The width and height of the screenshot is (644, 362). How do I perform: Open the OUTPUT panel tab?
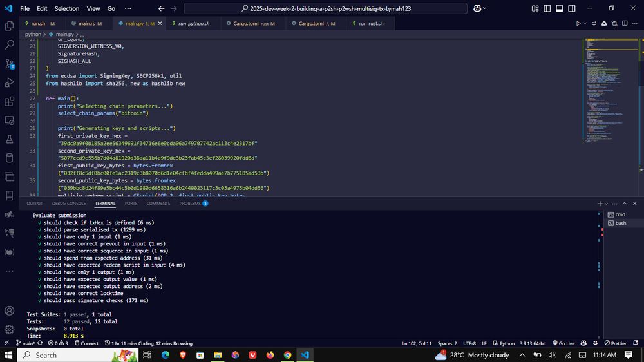[35, 204]
